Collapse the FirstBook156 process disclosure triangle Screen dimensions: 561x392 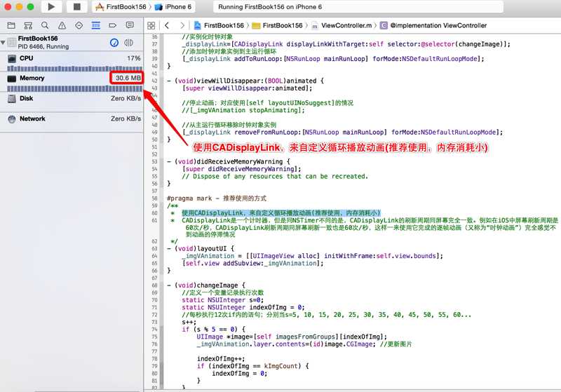(4, 43)
